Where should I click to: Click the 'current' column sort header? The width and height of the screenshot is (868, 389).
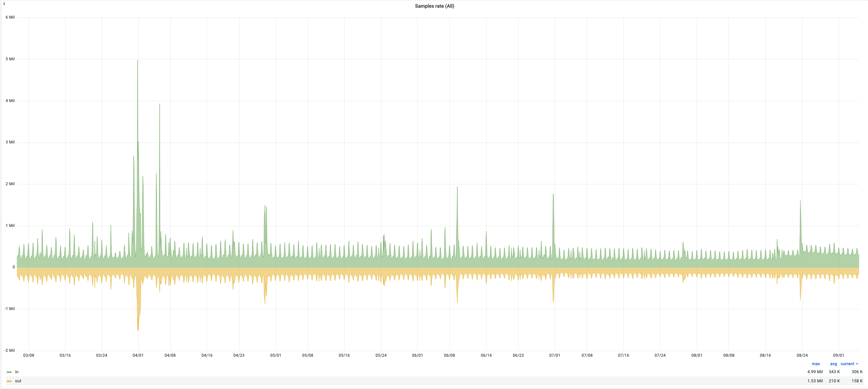coord(847,364)
